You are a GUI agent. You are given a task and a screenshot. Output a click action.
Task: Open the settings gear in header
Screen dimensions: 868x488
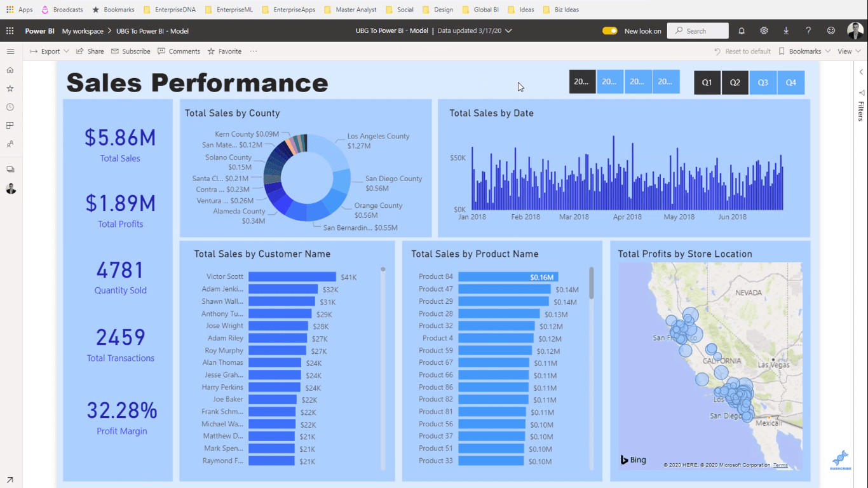coord(764,30)
